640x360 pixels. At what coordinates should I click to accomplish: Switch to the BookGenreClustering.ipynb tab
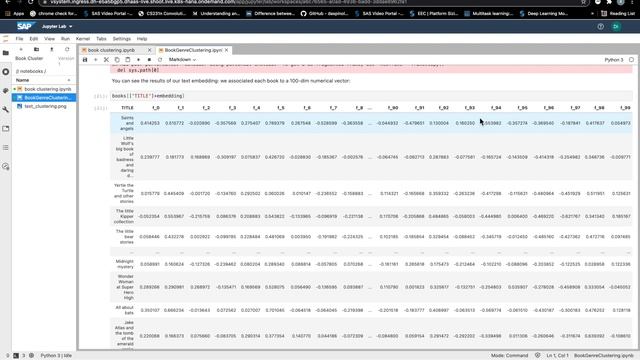click(x=193, y=50)
